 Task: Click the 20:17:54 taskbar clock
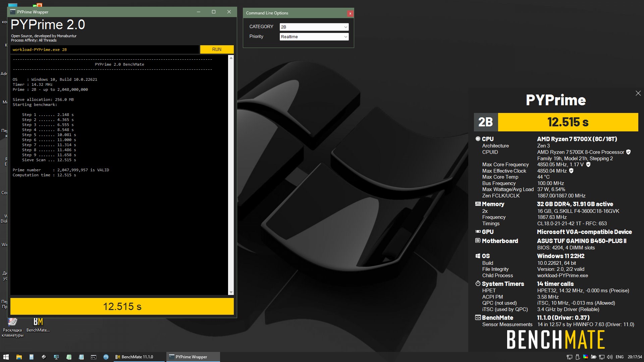tap(635, 357)
